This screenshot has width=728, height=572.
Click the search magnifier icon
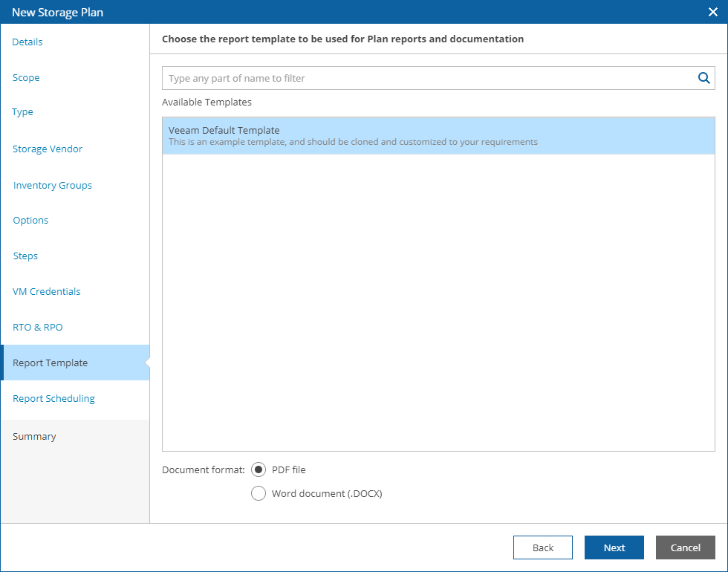click(x=703, y=78)
